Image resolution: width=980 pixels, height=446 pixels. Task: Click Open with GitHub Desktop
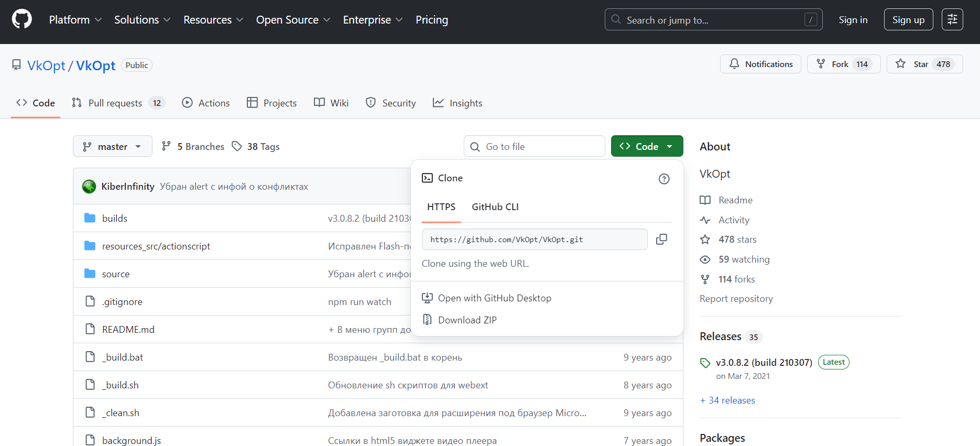pos(494,298)
